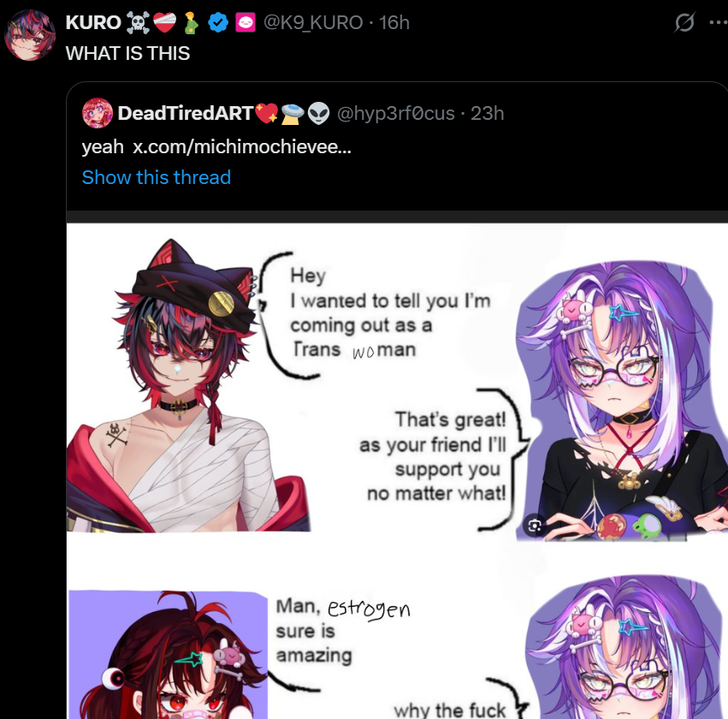The width and height of the screenshot is (728, 719).
Task: Open the 23h quoted tweet timestamp
Action: [487, 113]
